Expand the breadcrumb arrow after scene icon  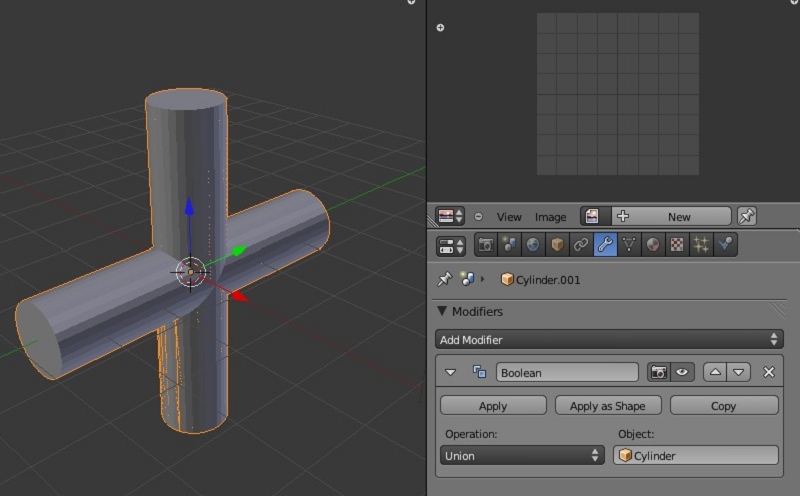(483, 279)
